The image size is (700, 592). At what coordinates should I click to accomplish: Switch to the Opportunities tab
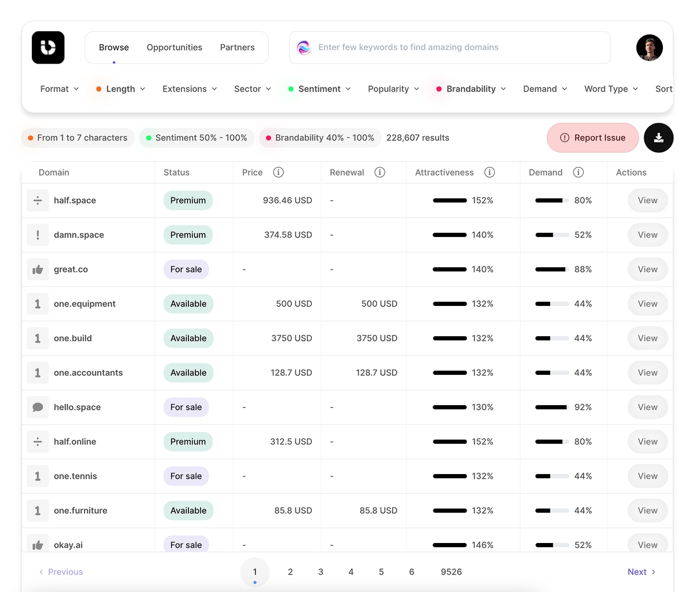[x=174, y=47]
